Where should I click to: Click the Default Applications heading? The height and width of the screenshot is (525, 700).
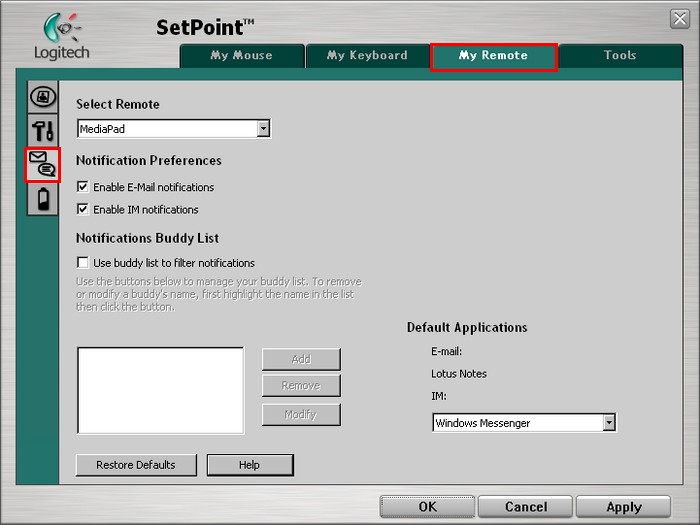click(467, 327)
